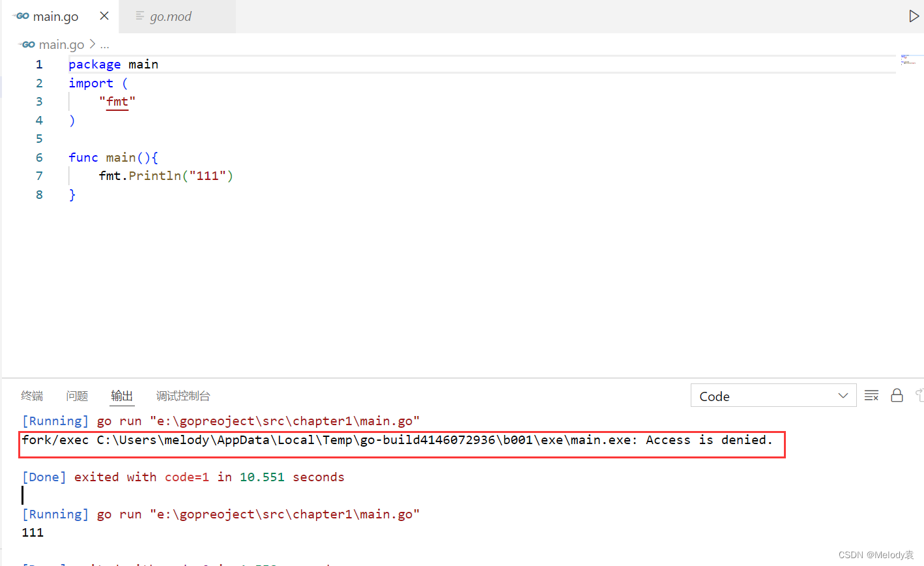Click the Go file icon in main.go tab
The height and width of the screenshot is (566, 924).
(22, 16)
